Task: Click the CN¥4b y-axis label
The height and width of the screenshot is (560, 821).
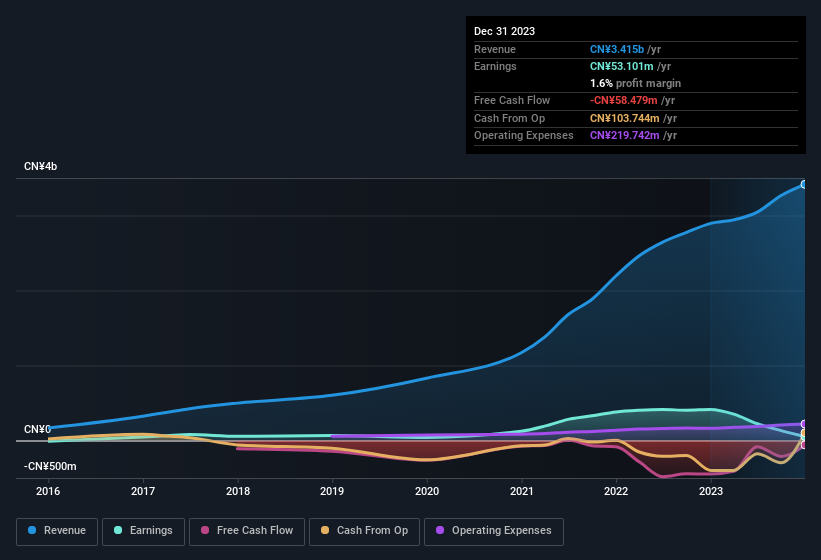Action: pos(40,166)
